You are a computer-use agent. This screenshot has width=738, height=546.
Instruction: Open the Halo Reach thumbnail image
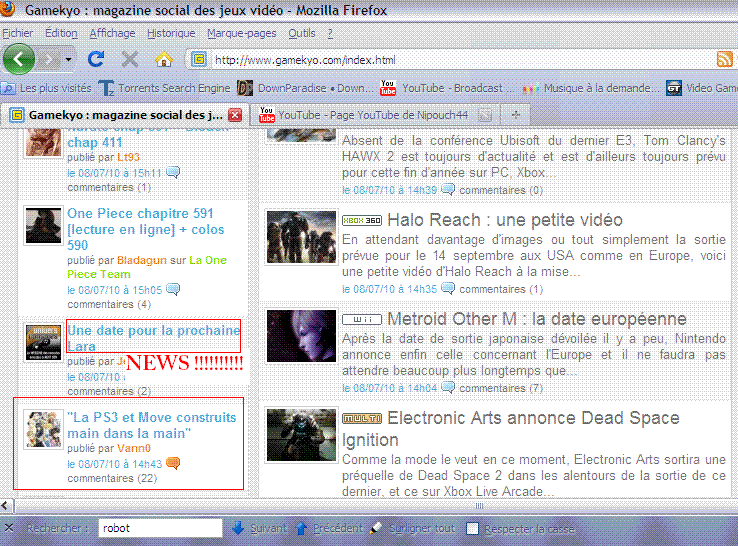coord(301,237)
